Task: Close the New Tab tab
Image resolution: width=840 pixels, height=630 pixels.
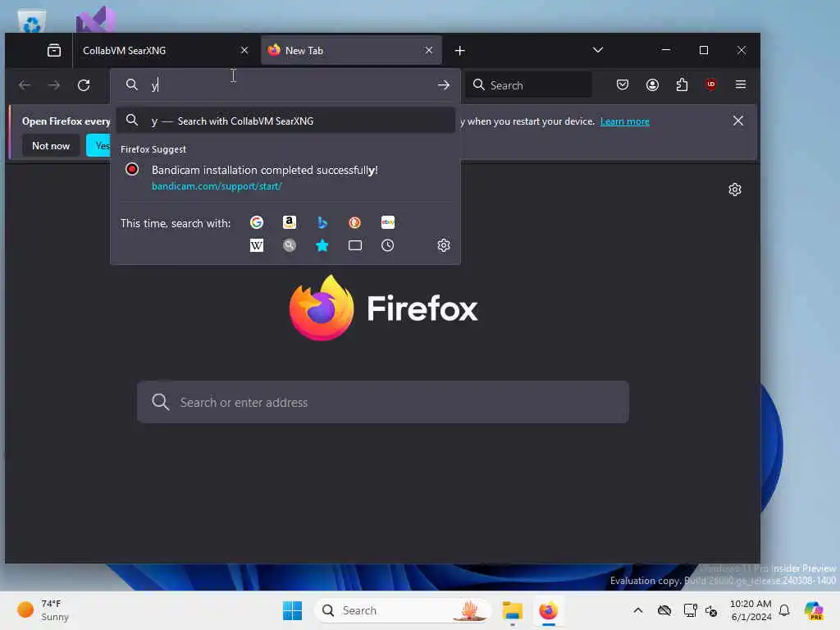Action: [428, 50]
